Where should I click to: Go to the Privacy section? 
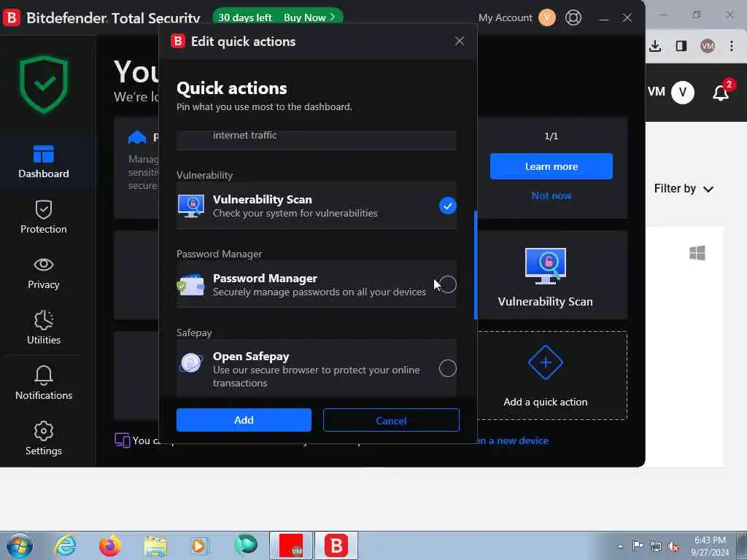[x=43, y=273]
